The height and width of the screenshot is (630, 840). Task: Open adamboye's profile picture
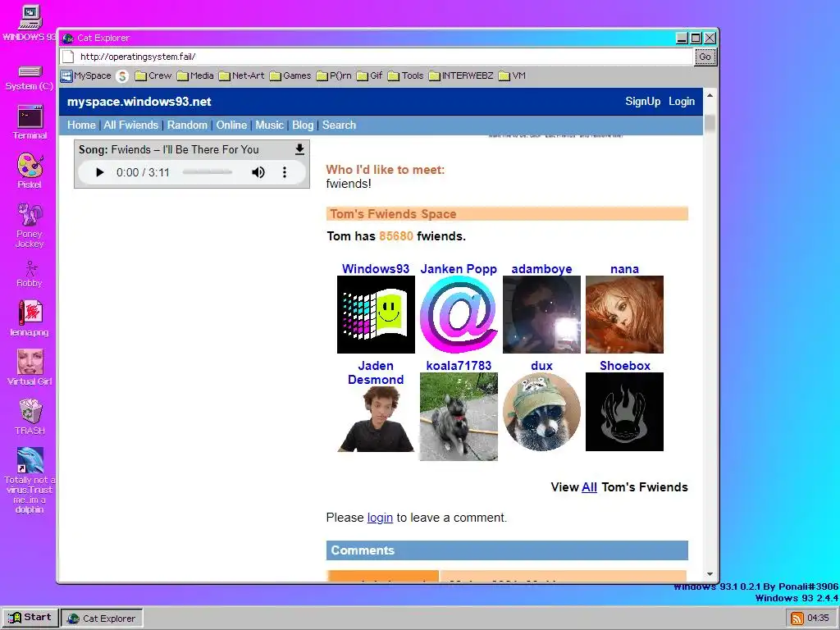pyautogui.click(x=541, y=314)
